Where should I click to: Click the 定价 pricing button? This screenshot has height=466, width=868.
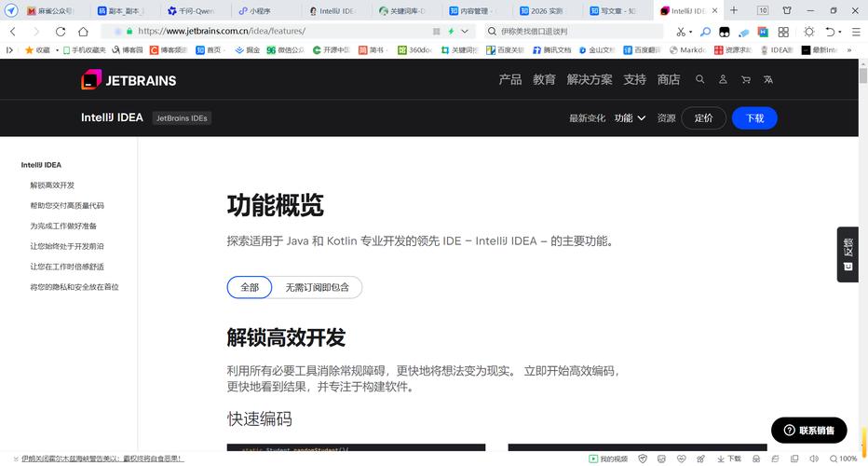[703, 118]
